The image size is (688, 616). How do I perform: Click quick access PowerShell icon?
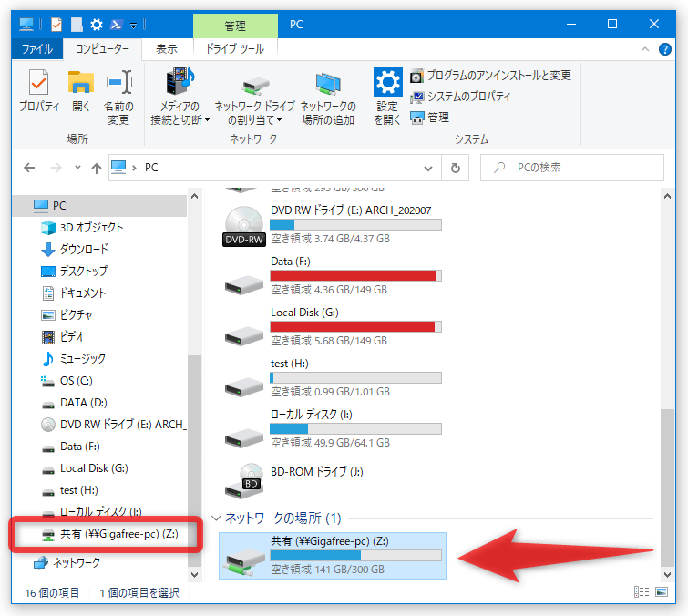[x=116, y=25]
